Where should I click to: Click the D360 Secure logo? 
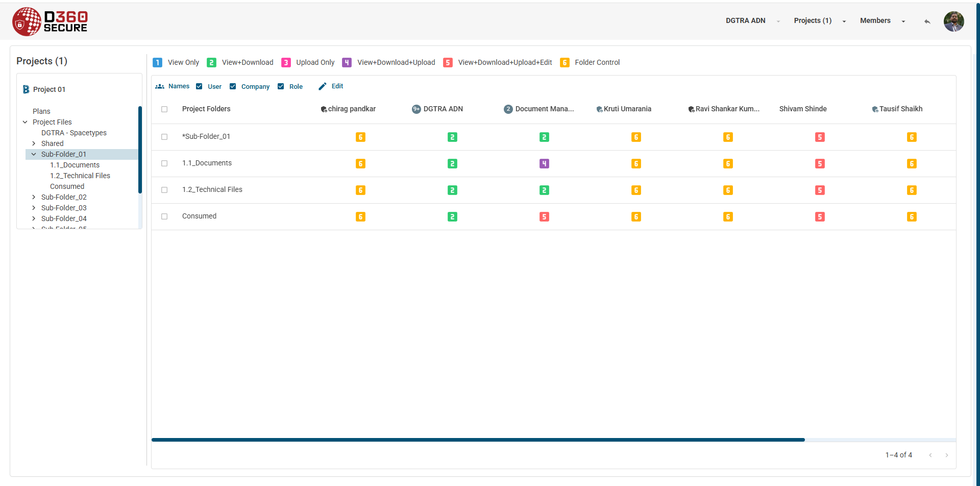pos(50,21)
